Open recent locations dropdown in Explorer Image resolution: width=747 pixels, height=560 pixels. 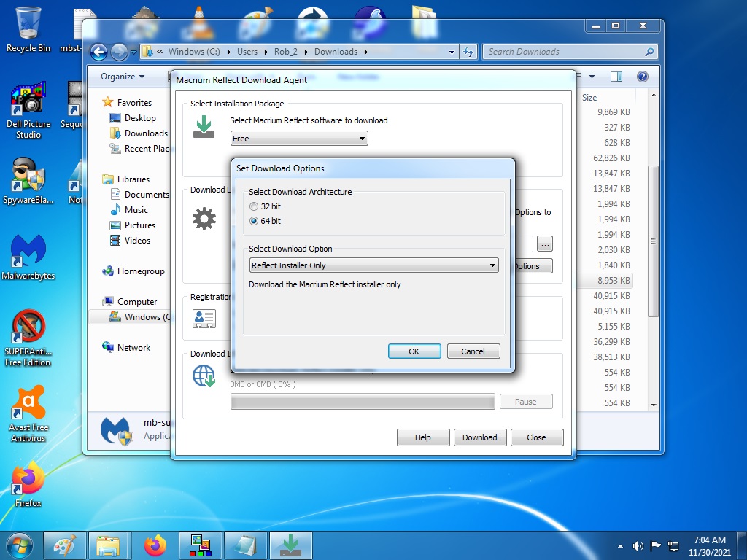pyautogui.click(x=134, y=52)
